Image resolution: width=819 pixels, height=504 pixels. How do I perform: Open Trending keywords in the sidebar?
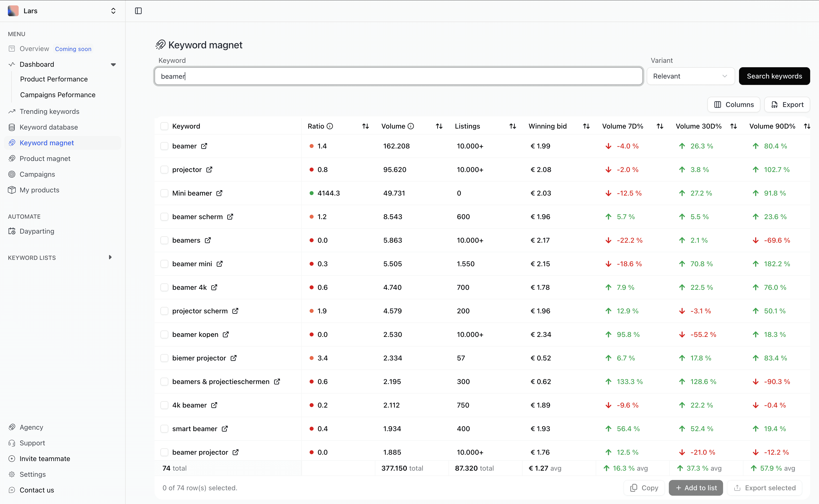coord(49,111)
